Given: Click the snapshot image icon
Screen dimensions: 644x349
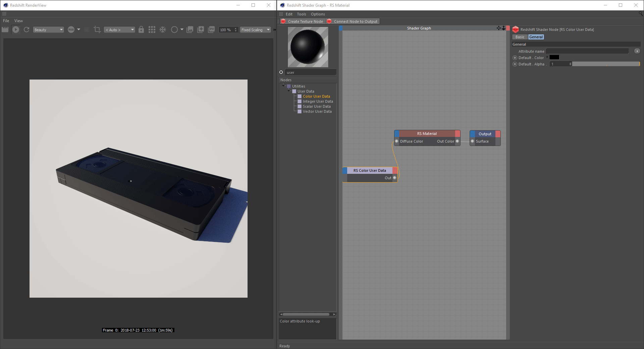Looking at the screenshot, I should coord(190,30).
